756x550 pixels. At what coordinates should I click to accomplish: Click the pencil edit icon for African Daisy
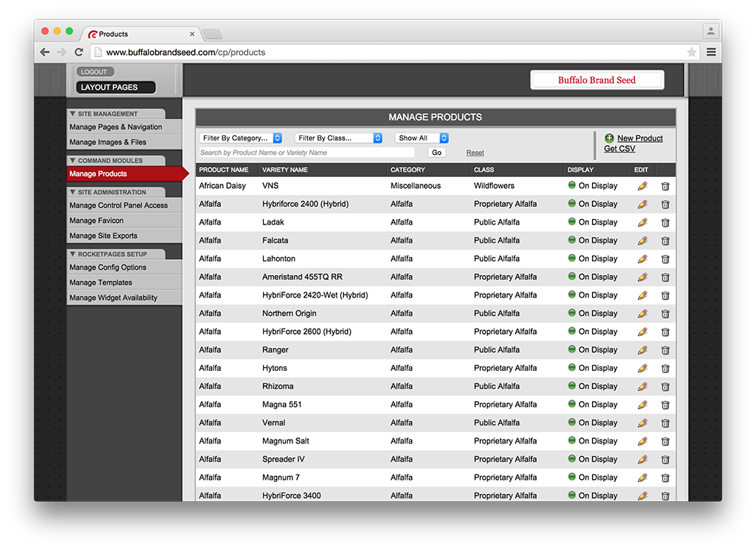(x=643, y=186)
